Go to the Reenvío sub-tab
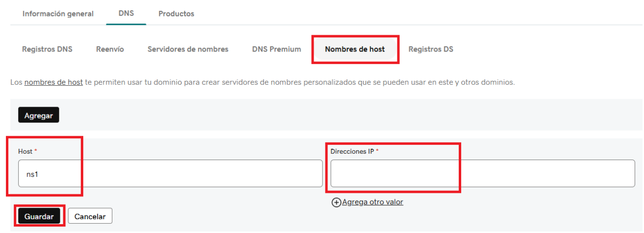Viewport: 644px width, 233px height. [110, 49]
